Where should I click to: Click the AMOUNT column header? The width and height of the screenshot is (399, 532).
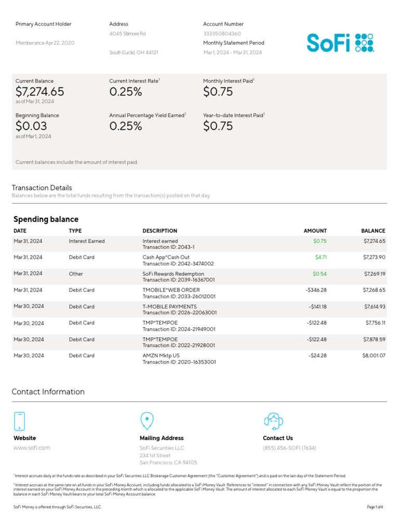point(315,231)
